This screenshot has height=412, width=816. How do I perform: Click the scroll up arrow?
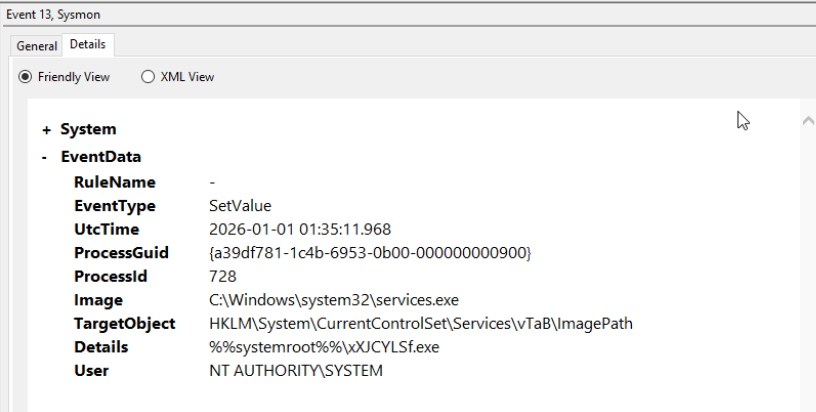[807, 121]
